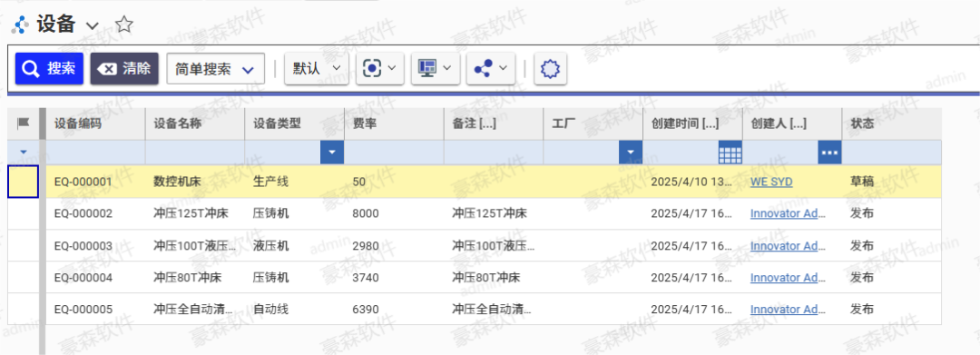
Task: Click the 8000 rate cell
Action: click(x=394, y=213)
